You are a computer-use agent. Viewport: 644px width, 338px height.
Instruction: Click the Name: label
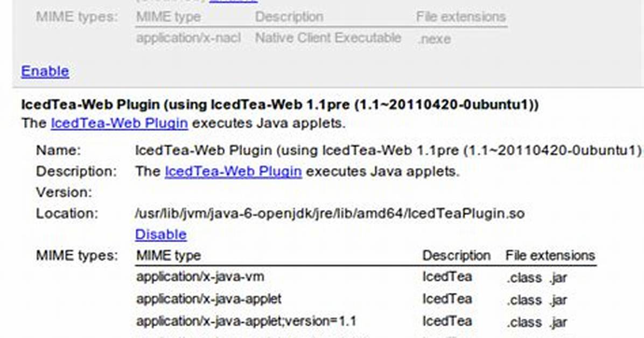[58, 150]
